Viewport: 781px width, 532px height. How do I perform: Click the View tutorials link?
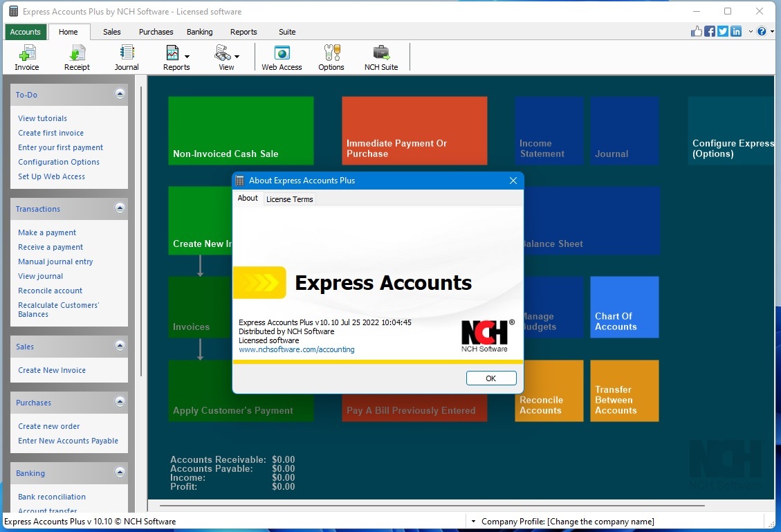click(x=42, y=118)
